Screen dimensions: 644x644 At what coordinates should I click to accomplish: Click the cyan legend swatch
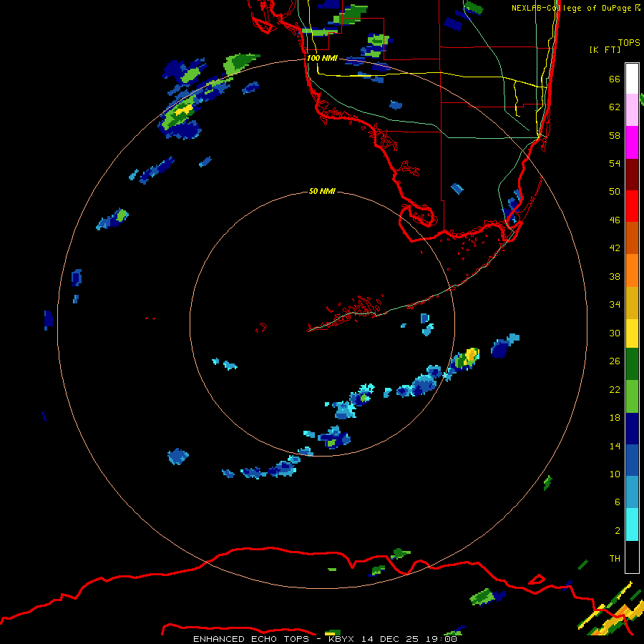click(632, 525)
